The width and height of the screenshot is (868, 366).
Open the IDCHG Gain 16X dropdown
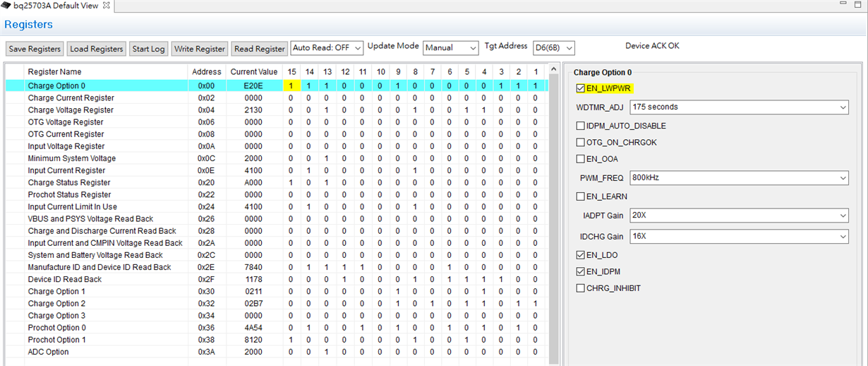[x=739, y=236]
